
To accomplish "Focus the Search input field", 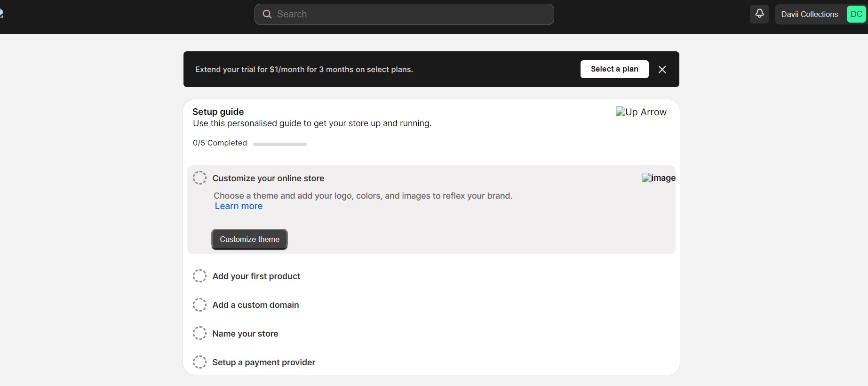I will [409, 14].
